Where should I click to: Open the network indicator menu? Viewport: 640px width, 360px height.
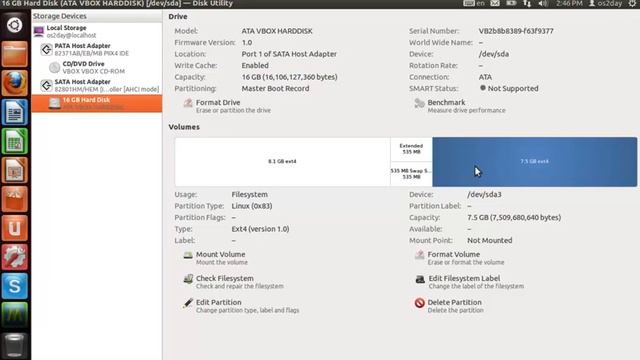tap(527, 4)
